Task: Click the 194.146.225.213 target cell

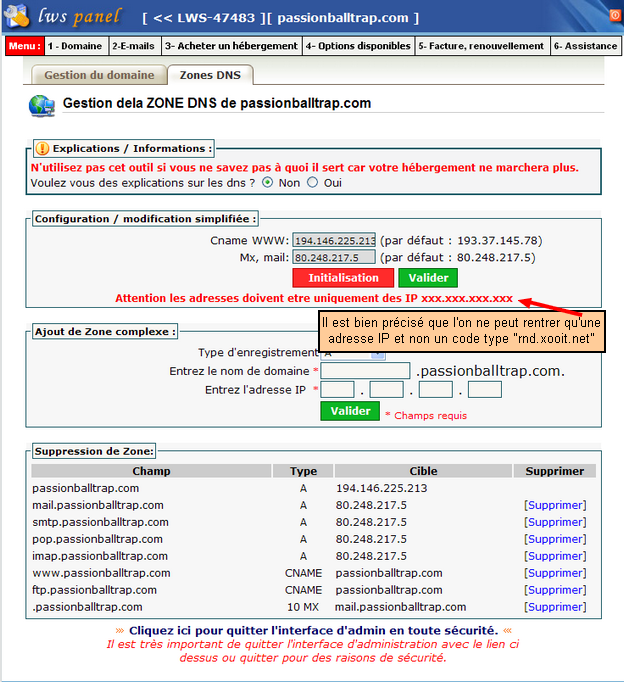Action: point(381,488)
